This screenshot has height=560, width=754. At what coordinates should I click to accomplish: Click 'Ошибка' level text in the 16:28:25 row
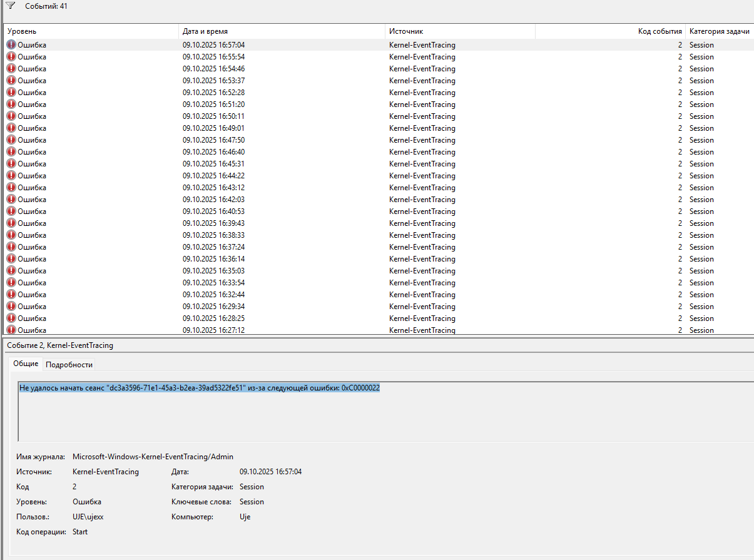tap(32, 318)
